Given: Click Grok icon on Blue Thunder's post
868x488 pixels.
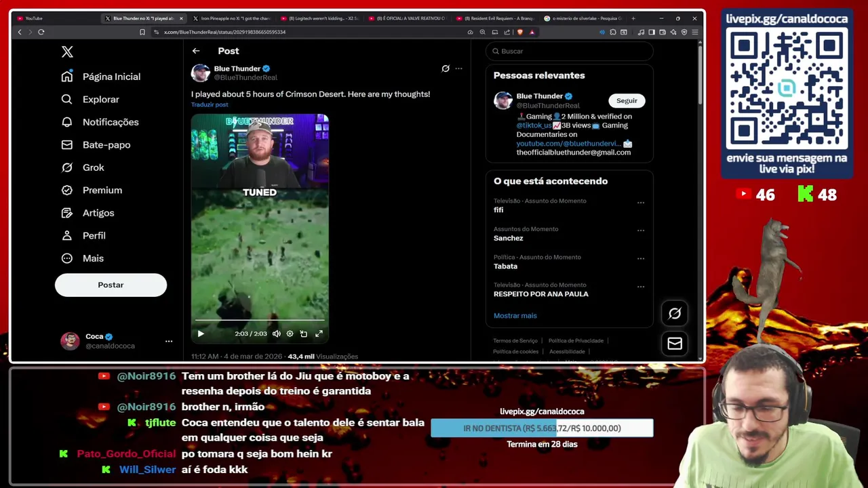Looking at the screenshot, I should coord(446,68).
